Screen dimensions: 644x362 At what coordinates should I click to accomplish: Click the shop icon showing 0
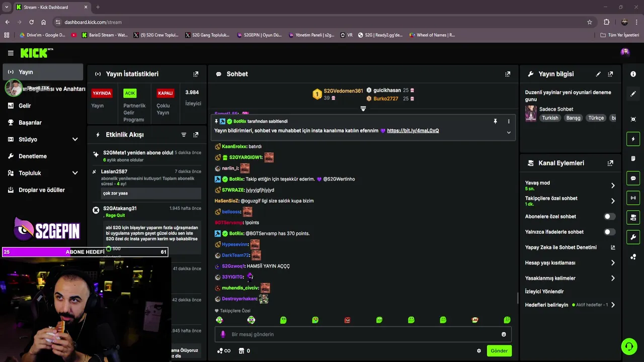pyautogui.click(x=245, y=351)
